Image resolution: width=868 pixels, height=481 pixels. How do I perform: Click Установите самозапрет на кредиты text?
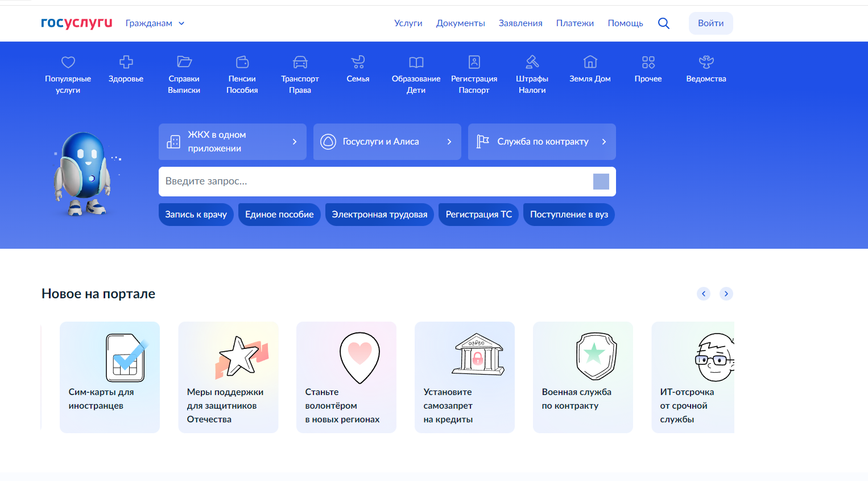click(448, 406)
